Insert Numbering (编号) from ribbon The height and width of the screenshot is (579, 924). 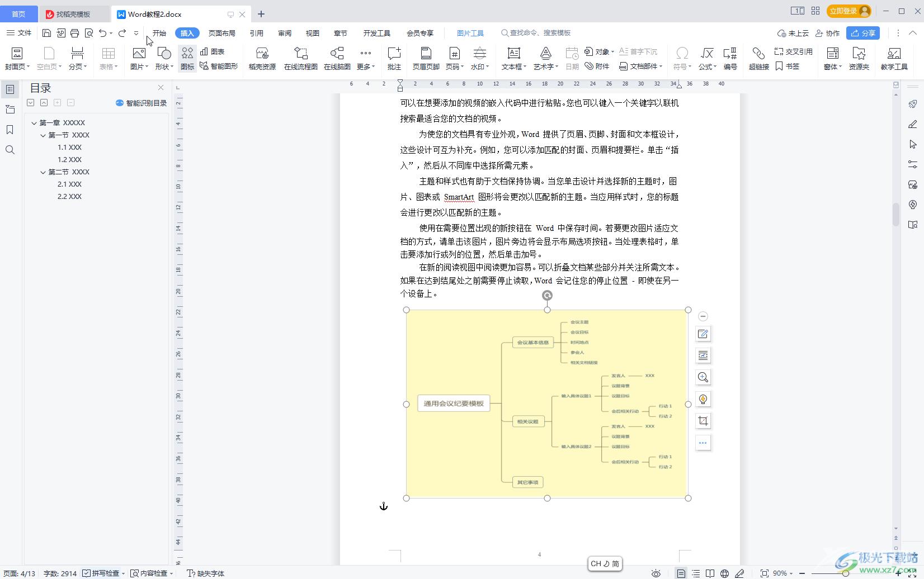(x=730, y=58)
